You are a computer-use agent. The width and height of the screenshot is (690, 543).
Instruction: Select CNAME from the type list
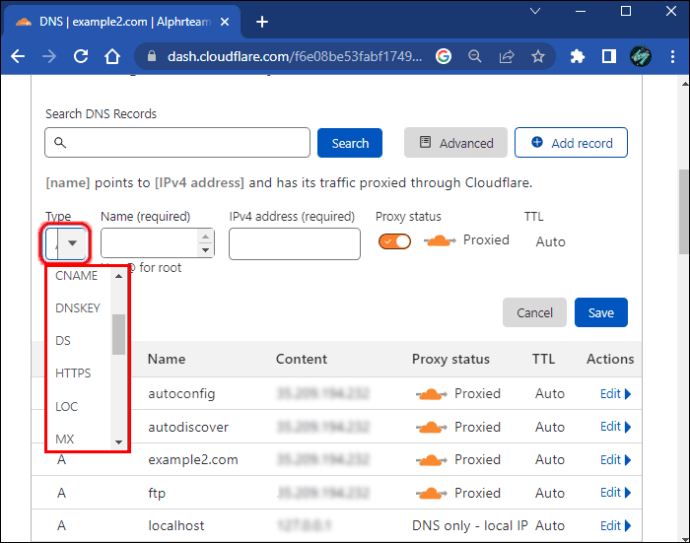pyautogui.click(x=76, y=275)
